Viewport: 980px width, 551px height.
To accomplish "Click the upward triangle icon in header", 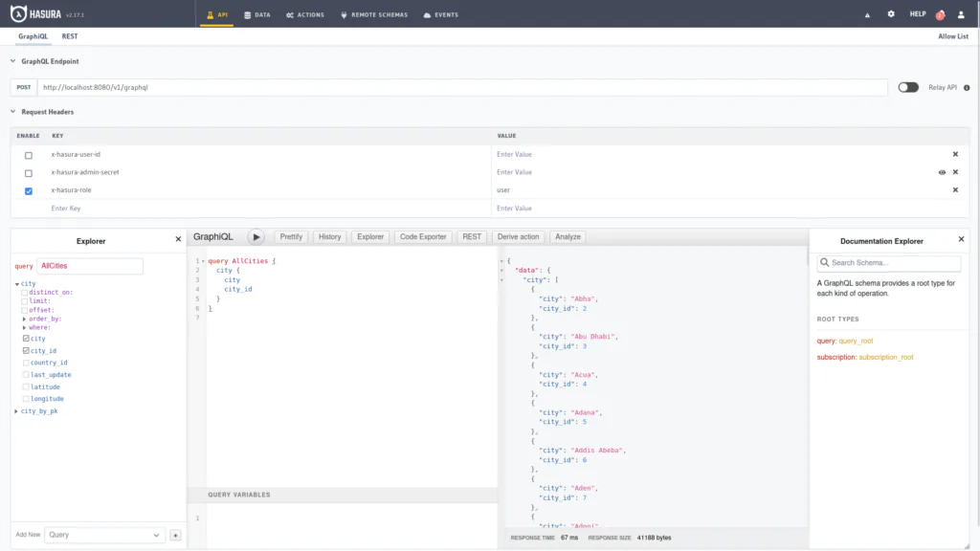I will 867,15.
